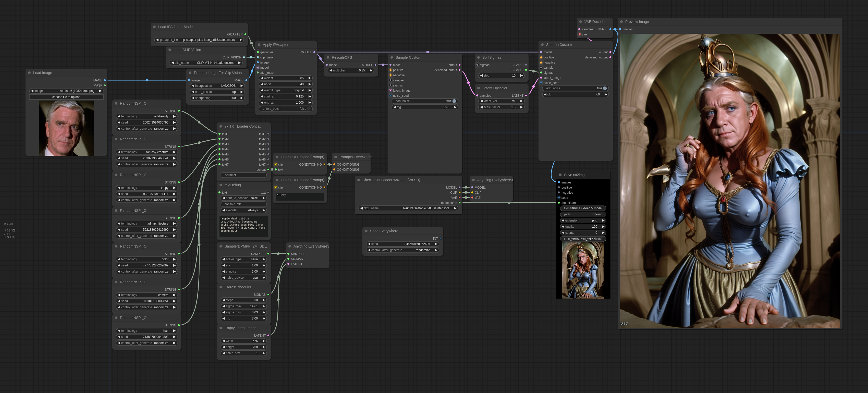Collapse the textDebug node via its title dot

221,185
